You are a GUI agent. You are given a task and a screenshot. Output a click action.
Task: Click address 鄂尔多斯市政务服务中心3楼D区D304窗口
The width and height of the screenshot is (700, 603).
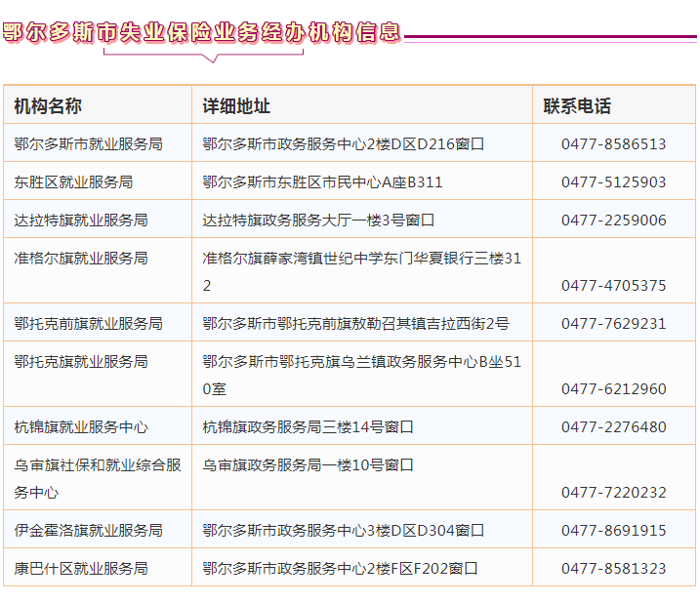tap(344, 530)
